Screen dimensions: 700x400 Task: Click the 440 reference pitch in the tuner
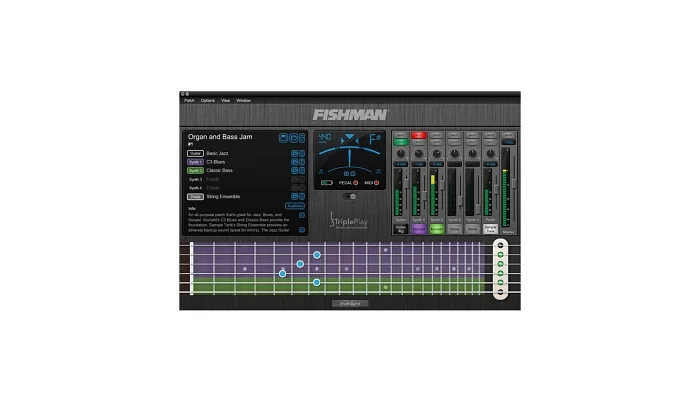pos(325,138)
